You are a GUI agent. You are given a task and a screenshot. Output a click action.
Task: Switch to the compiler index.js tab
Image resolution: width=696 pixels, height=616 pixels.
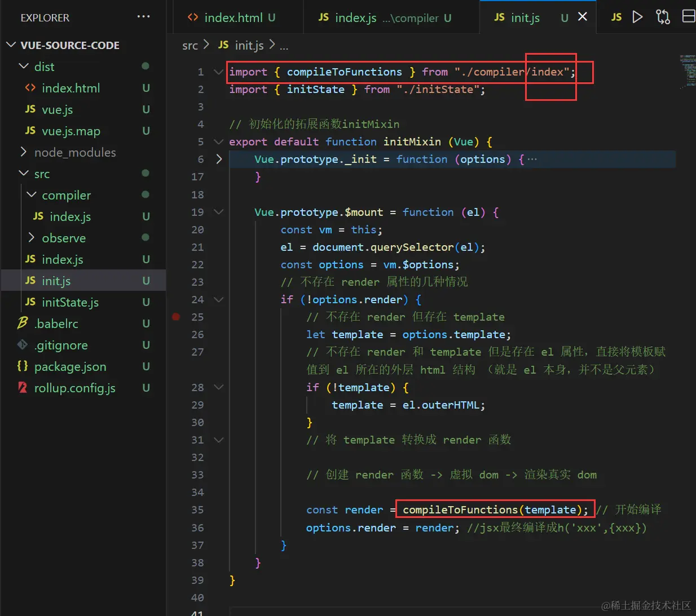[391, 17]
